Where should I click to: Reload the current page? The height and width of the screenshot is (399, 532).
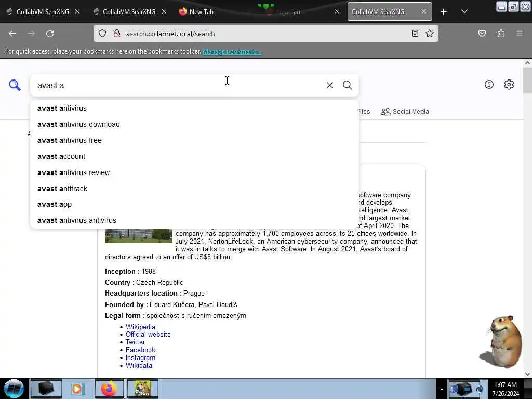coord(50,34)
